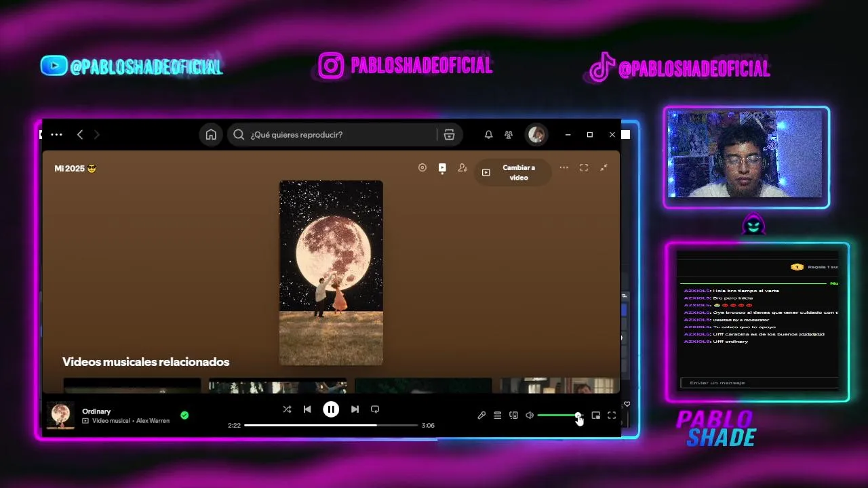
Task: Open the playback queue icon
Action: pyautogui.click(x=497, y=415)
